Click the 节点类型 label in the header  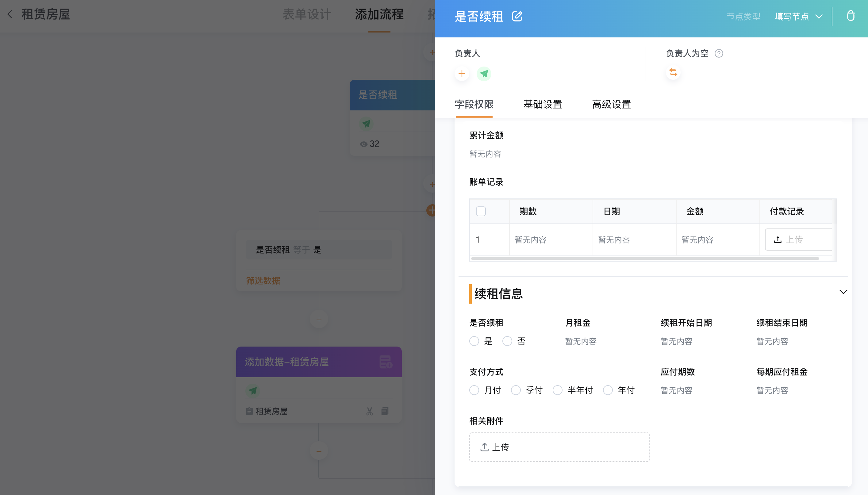tap(743, 17)
